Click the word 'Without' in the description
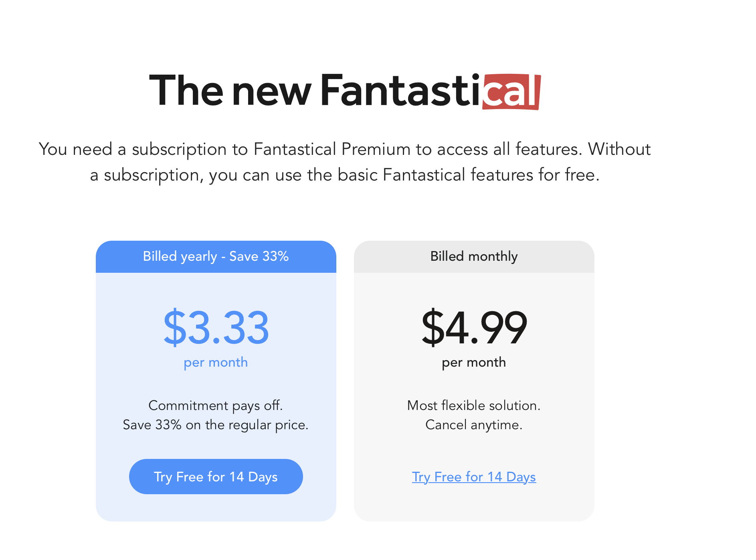This screenshot has height=560, width=756. click(619, 149)
